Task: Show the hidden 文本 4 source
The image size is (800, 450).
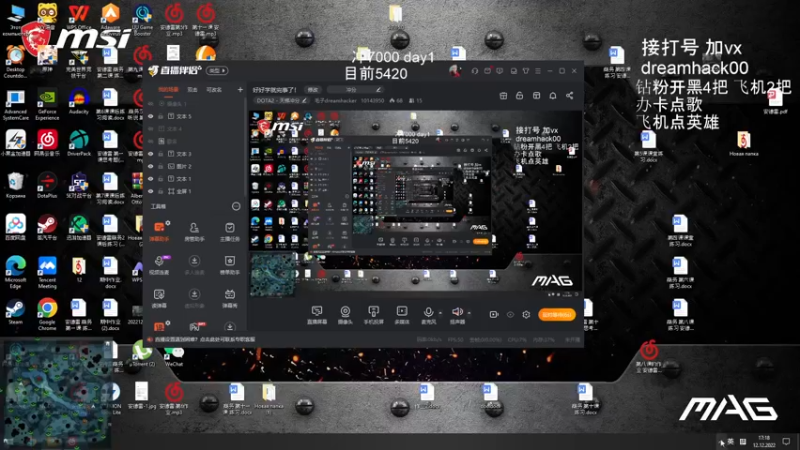Action: [x=151, y=129]
